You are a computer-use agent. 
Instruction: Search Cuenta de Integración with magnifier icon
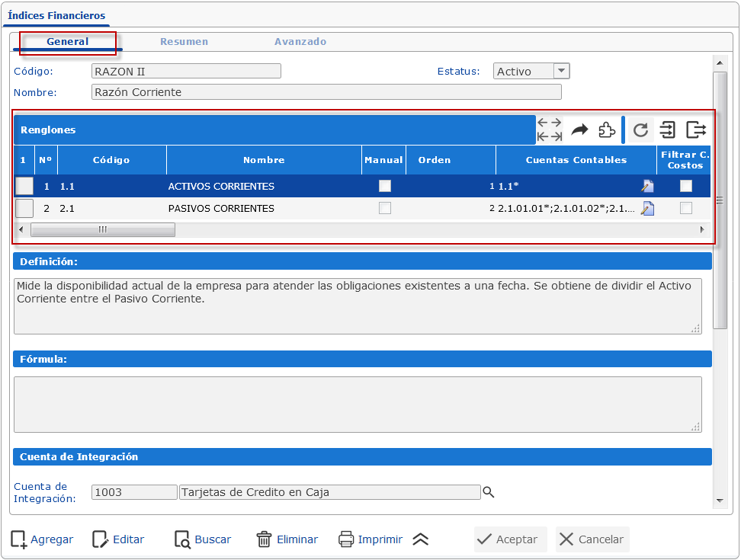coord(489,493)
